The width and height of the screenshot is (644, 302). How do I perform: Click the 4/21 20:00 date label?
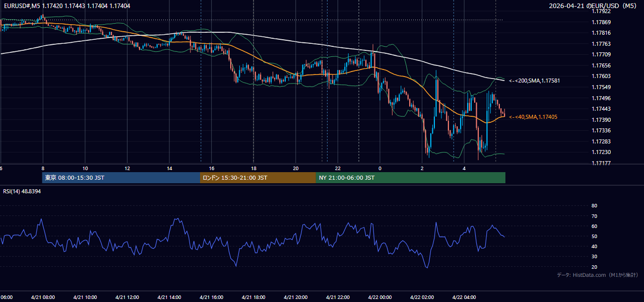pyautogui.click(x=296, y=297)
